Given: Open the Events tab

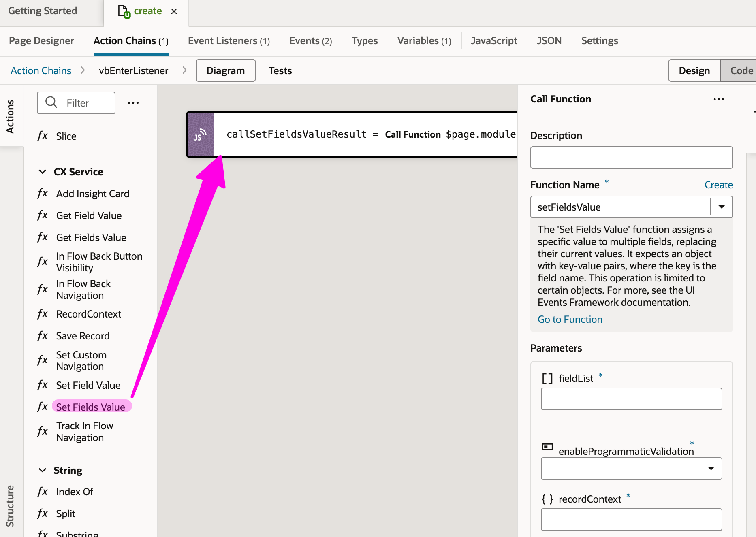Looking at the screenshot, I should coord(311,41).
